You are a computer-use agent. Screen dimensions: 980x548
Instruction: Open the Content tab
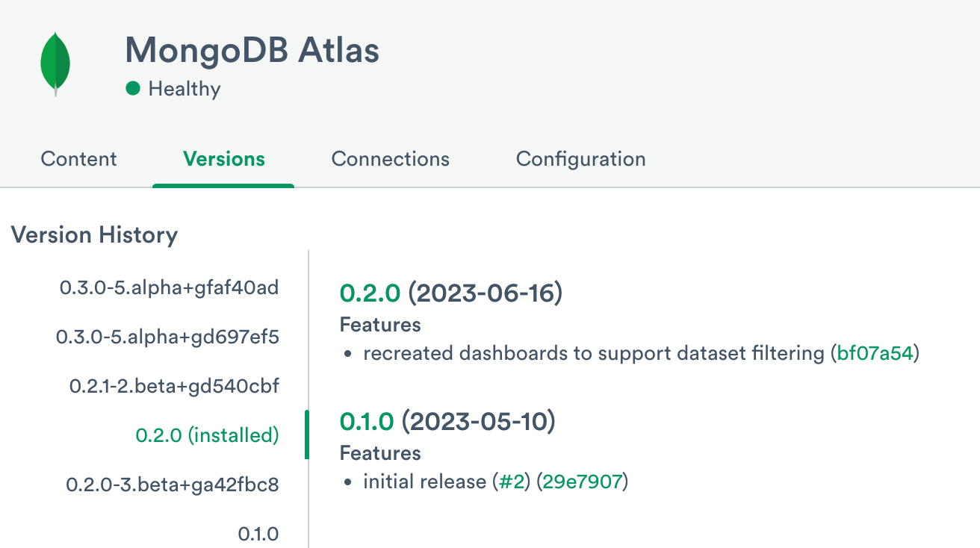point(78,159)
